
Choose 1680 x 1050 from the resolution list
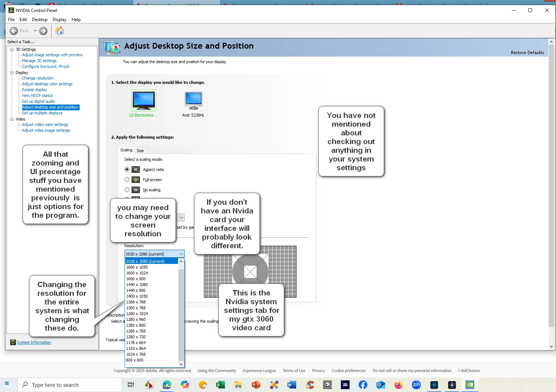click(x=152, y=267)
